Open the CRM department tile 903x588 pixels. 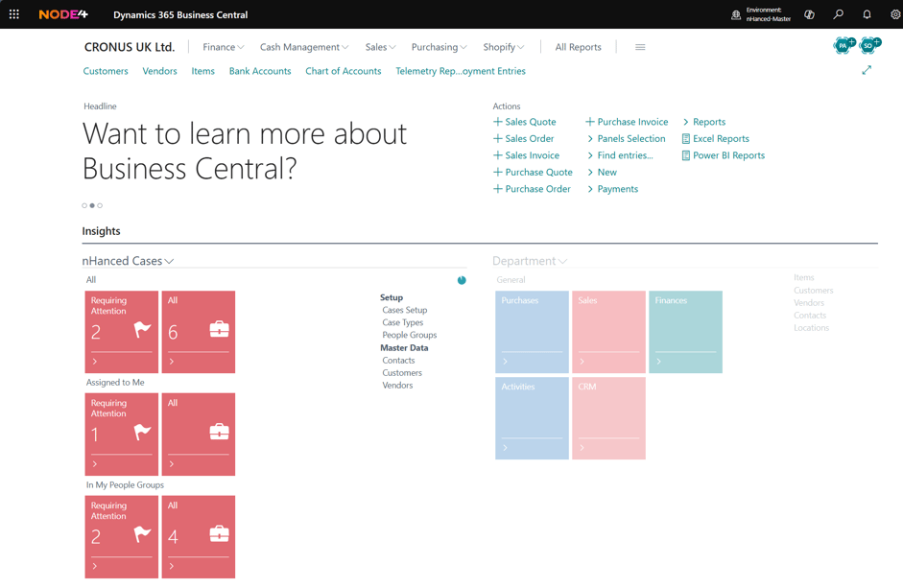point(608,418)
